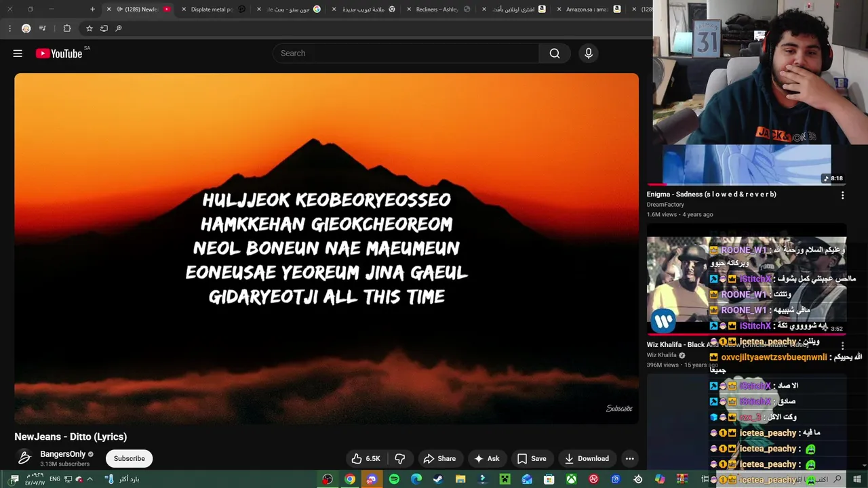868x488 pixels.
Task: Click the video player showing Ditto lyrics
Action: [x=326, y=249]
